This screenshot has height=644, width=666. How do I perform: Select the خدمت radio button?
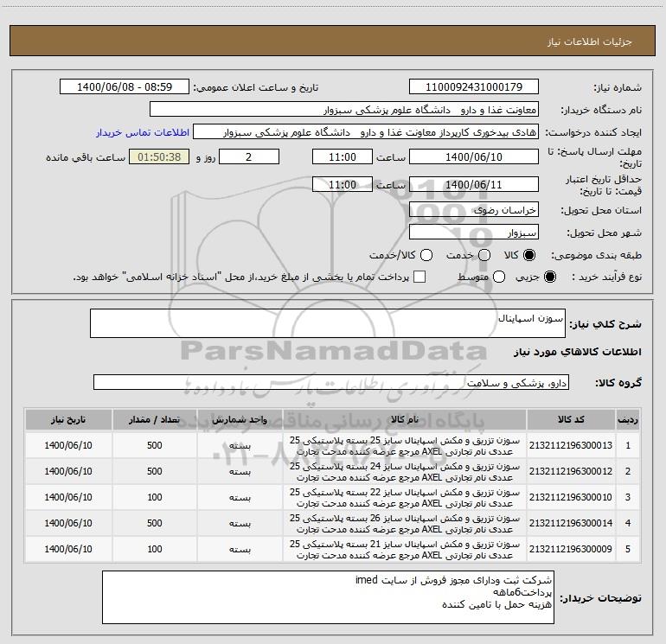(484, 255)
